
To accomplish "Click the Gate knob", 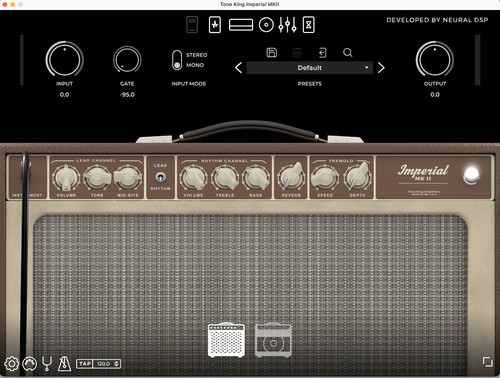I will [127, 60].
